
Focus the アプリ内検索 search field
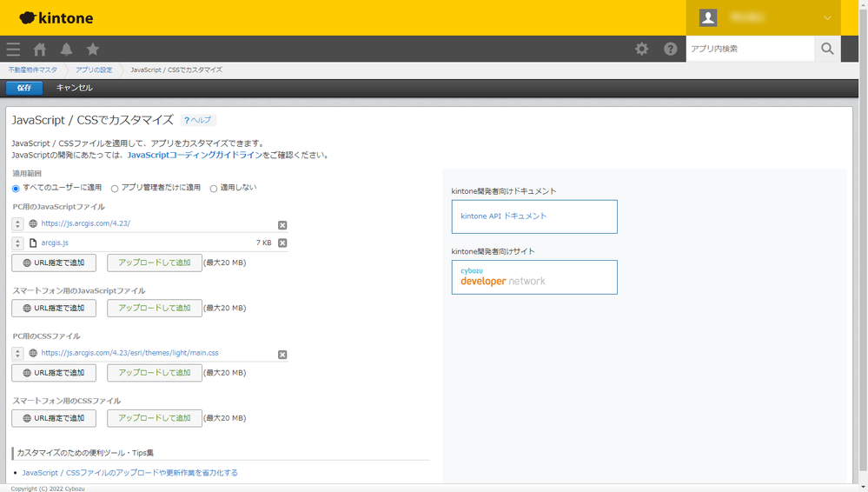750,49
